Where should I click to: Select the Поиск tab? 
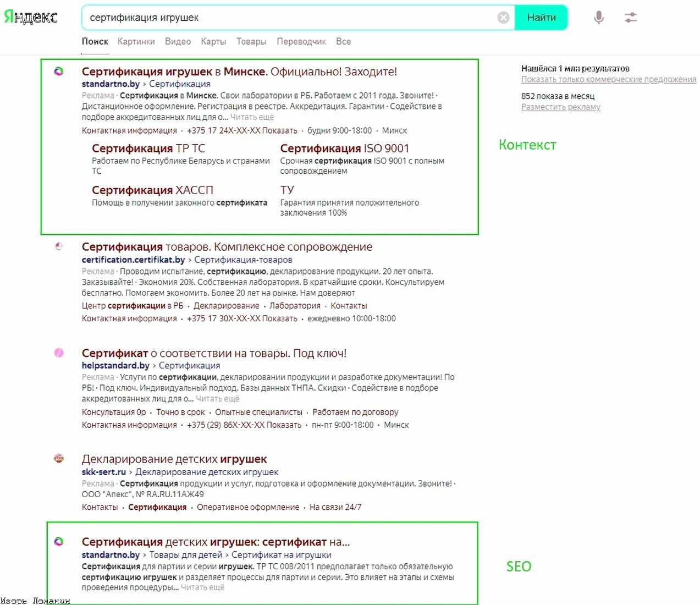[x=95, y=41]
